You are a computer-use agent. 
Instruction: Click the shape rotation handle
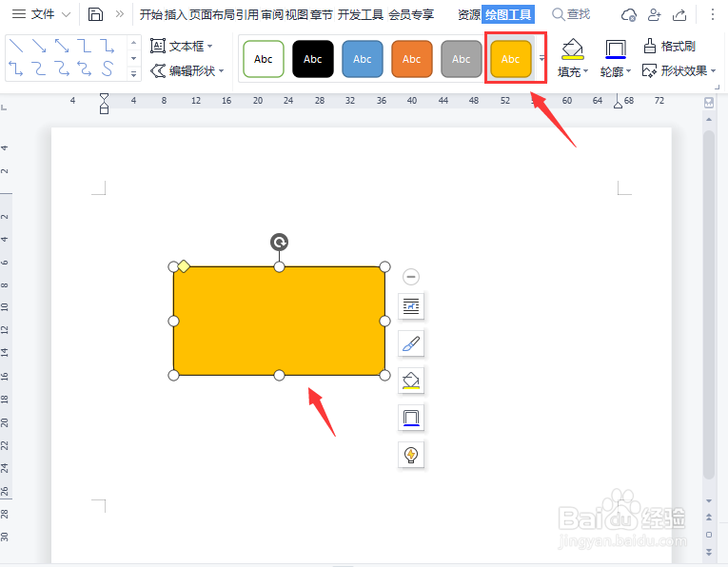click(279, 243)
